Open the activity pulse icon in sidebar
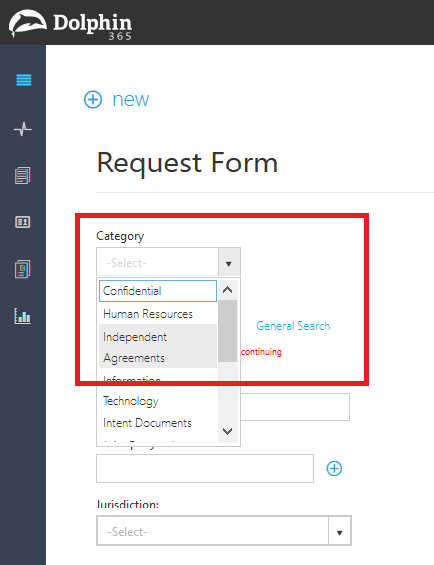The image size is (434, 565). pyautogui.click(x=23, y=129)
